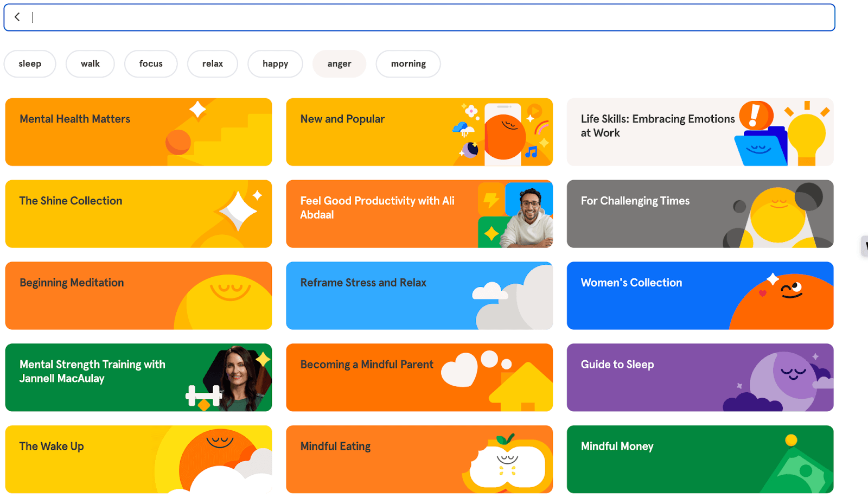Viewport: 868px width, 504px height.
Task: Click the back arrow icon
Action: (x=18, y=17)
